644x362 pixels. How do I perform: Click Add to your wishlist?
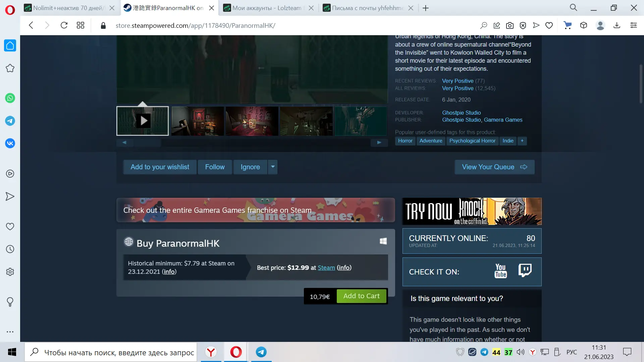(160, 167)
